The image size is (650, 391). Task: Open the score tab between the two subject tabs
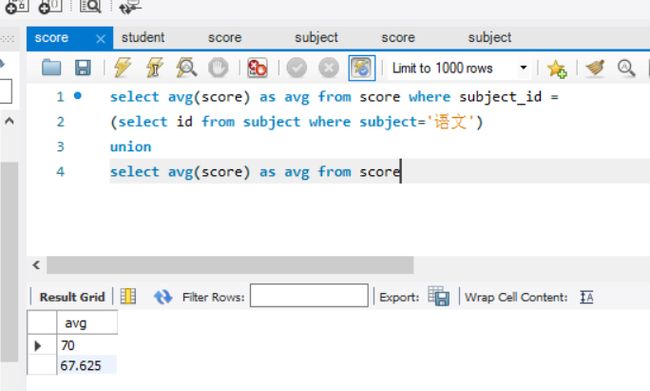click(398, 38)
